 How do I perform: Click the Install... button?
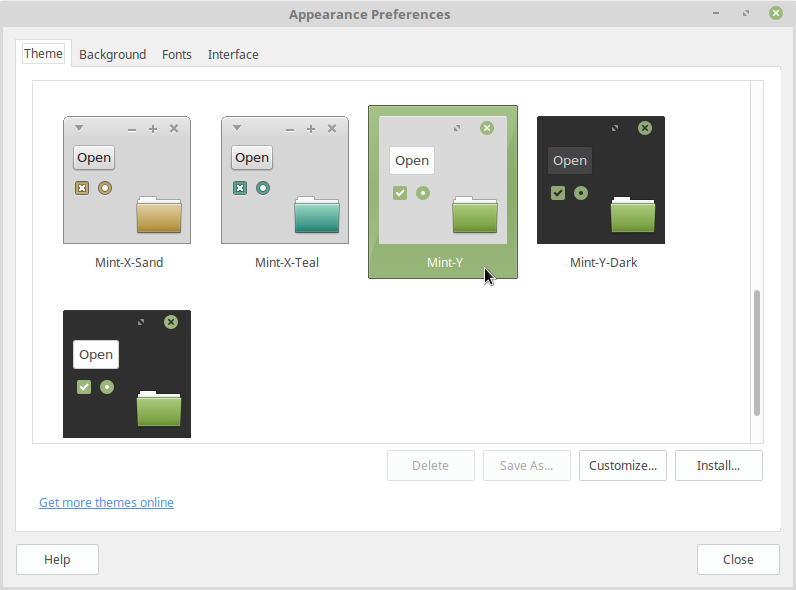tap(718, 466)
